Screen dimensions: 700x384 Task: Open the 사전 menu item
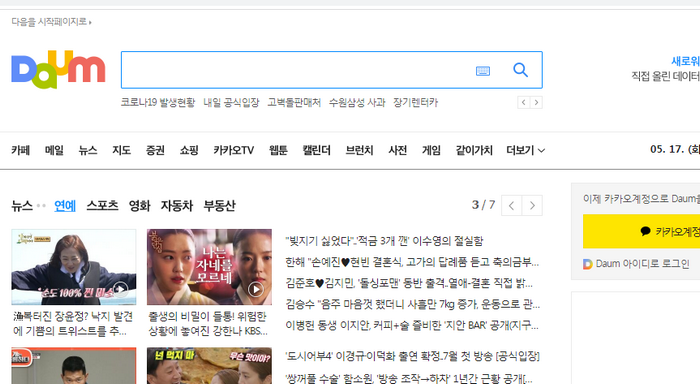click(398, 150)
